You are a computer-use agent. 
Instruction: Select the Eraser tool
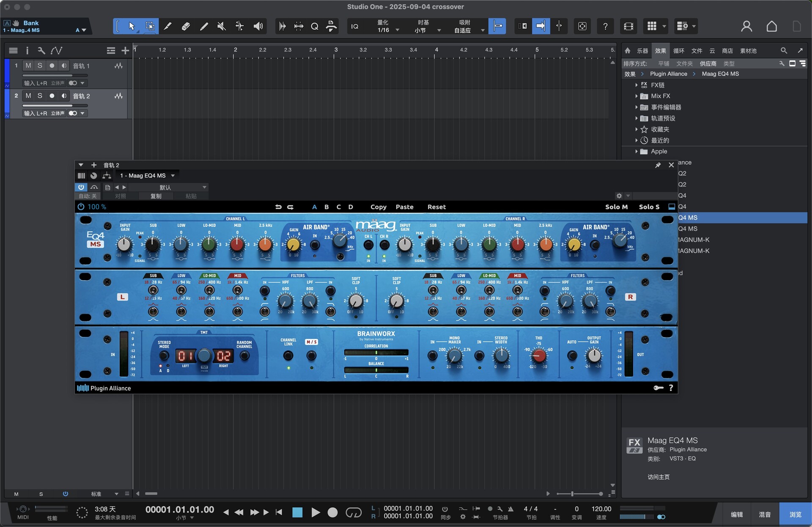click(186, 26)
